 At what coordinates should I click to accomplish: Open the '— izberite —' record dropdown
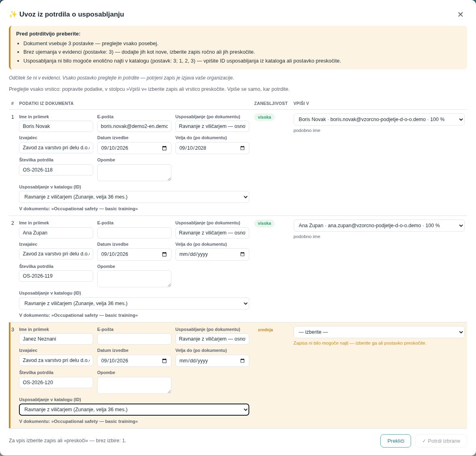pos(379,332)
